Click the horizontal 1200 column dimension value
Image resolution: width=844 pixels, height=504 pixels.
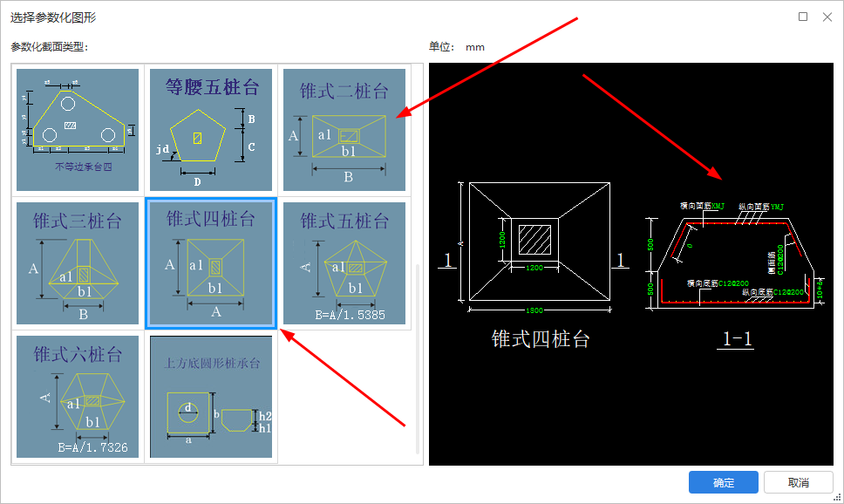coord(534,268)
